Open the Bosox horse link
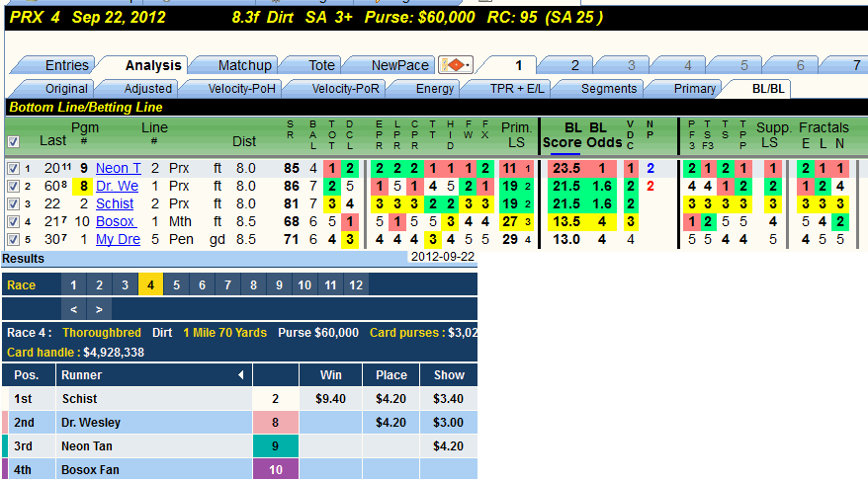 coord(117,221)
